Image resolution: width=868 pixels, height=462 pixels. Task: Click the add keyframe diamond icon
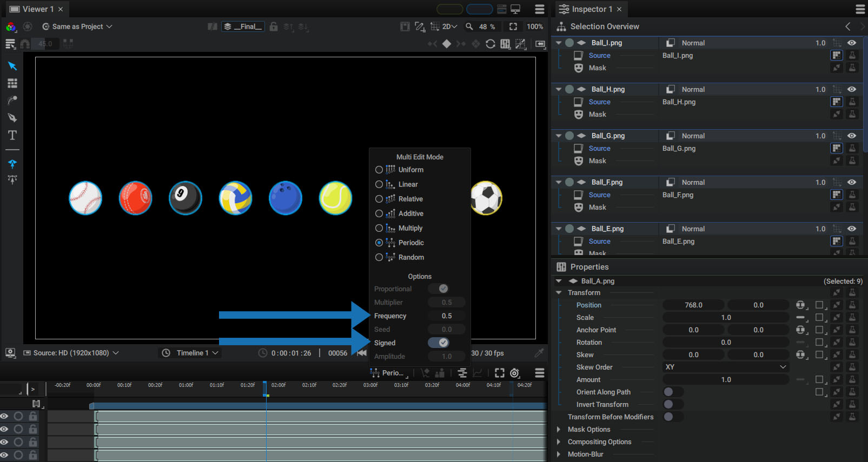(x=447, y=44)
